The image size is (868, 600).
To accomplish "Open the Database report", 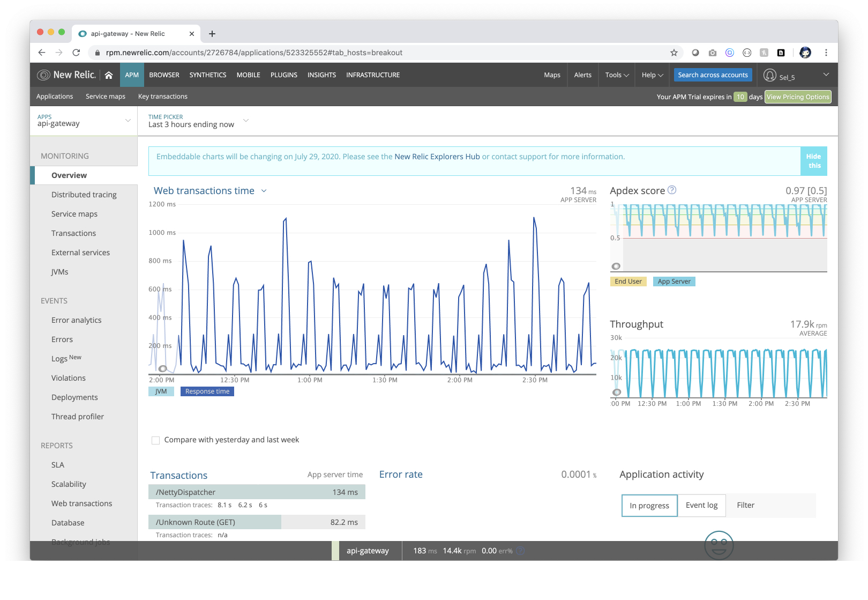I will coord(68,523).
